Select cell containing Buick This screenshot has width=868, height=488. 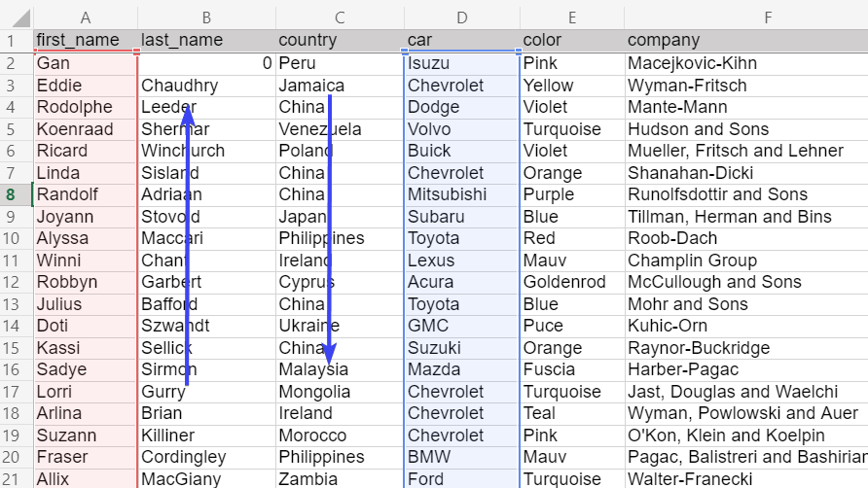pos(462,151)
